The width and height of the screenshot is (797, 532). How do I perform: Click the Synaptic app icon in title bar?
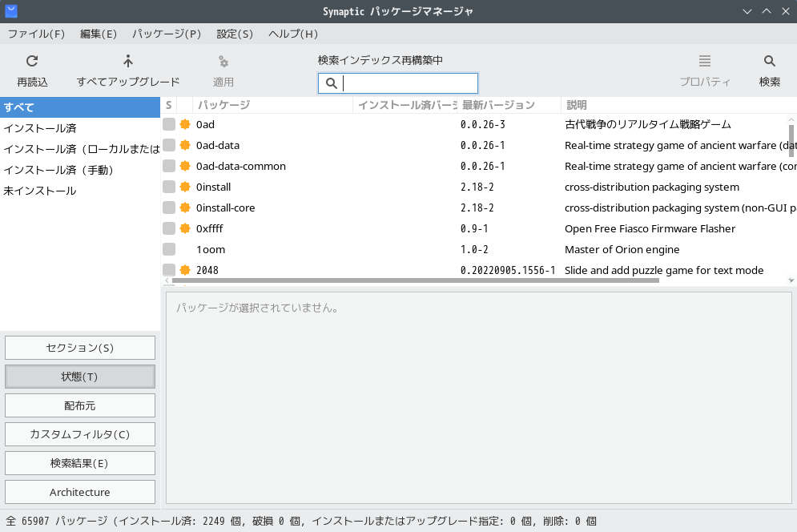click(11, 11)
